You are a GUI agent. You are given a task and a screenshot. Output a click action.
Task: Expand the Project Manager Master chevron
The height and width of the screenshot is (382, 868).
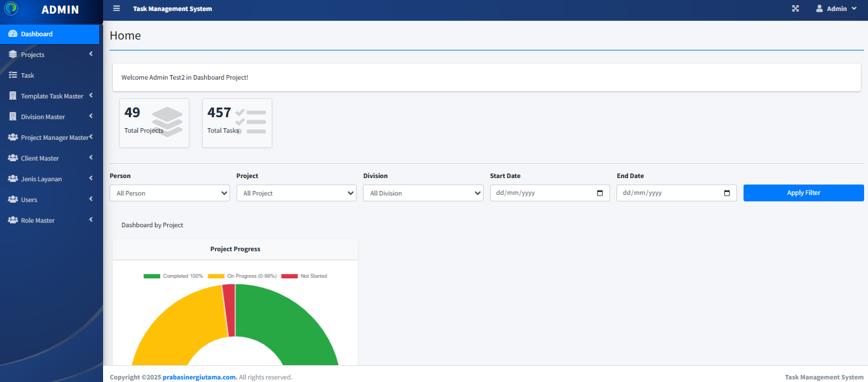(91, 137)
